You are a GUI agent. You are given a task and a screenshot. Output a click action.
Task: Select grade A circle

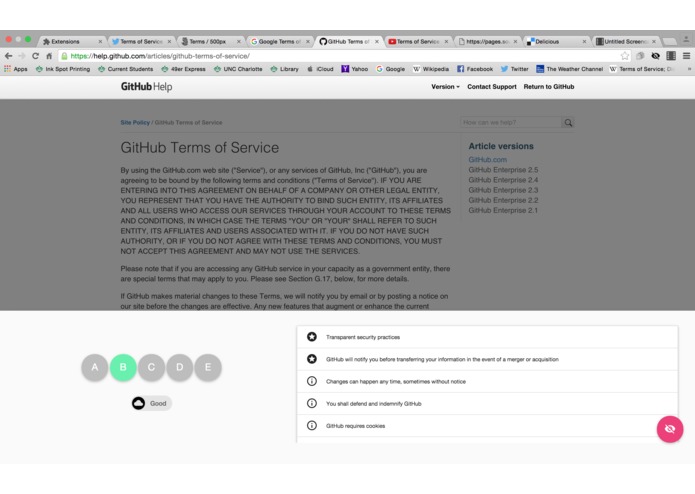95,367
